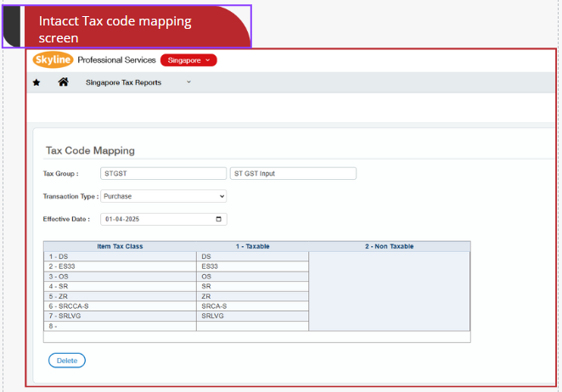Click the Skyline logo
This screenshot has width=562, height=392.
[53, 60]
